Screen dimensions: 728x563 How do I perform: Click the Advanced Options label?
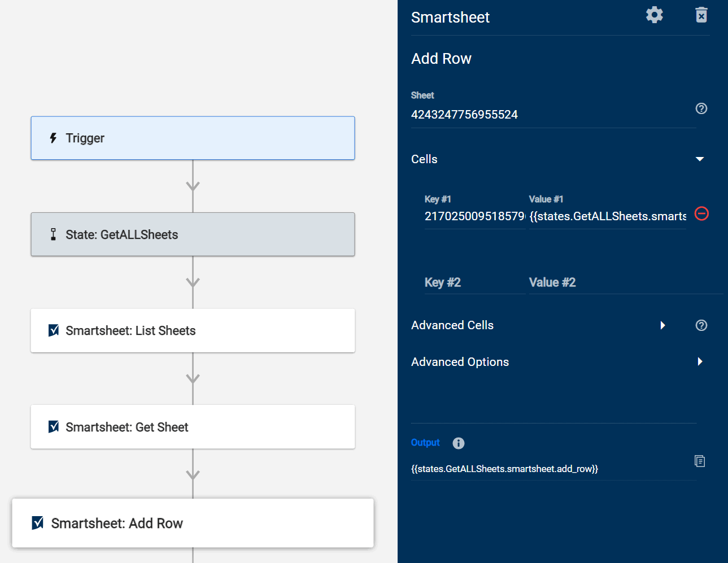point(460,362)
